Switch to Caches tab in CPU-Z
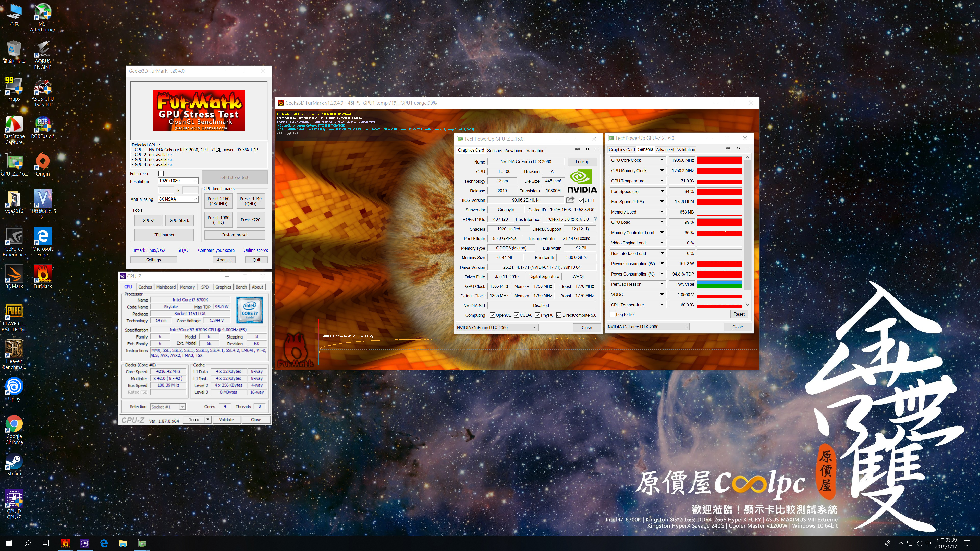Image resolution: width=980 pixels, height=551 pixels. tap(145, 287)
